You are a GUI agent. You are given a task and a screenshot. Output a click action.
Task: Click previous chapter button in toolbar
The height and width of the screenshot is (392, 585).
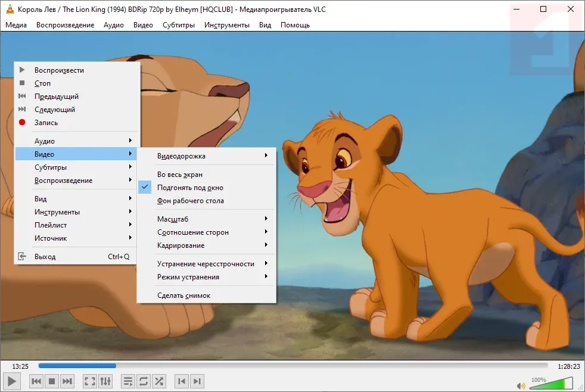(x=182, y=381)
